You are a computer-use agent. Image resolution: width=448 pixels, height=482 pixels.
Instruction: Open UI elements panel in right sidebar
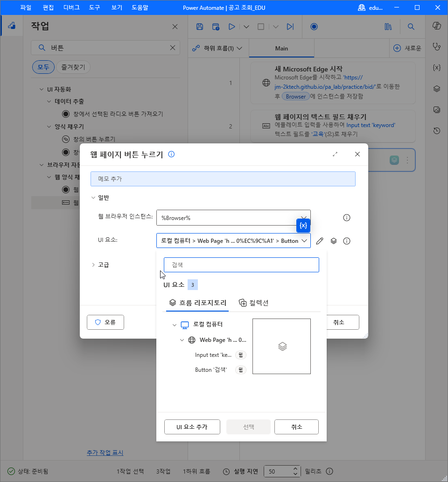(437, 89)
